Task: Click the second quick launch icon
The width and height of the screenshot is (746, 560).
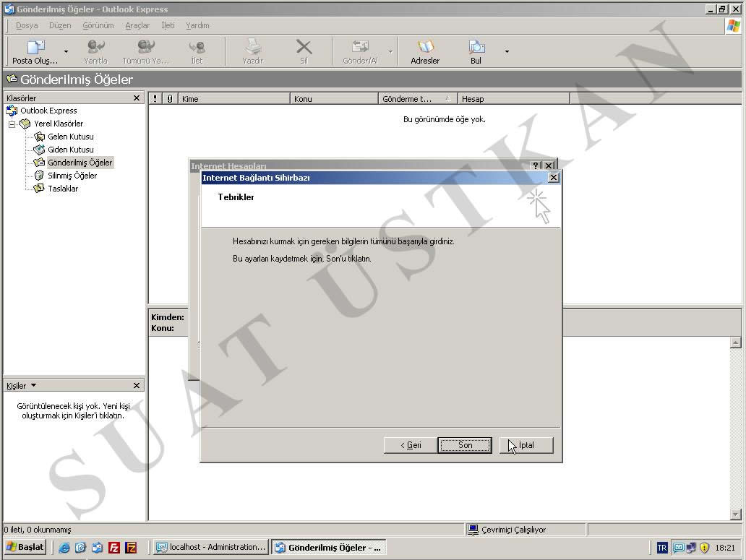Action: pos(80,548)
